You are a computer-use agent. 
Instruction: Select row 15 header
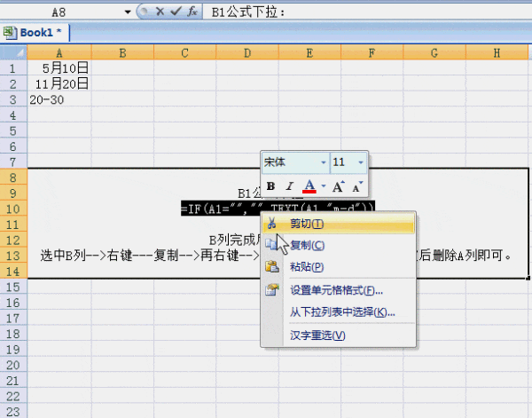[x=13, y=287]
